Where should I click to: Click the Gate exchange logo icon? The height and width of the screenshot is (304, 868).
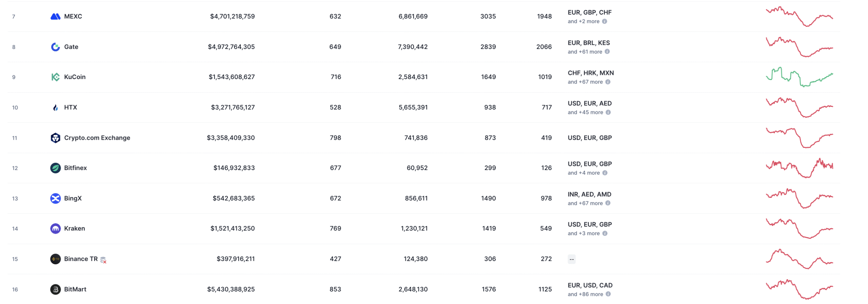pos(55,47)
